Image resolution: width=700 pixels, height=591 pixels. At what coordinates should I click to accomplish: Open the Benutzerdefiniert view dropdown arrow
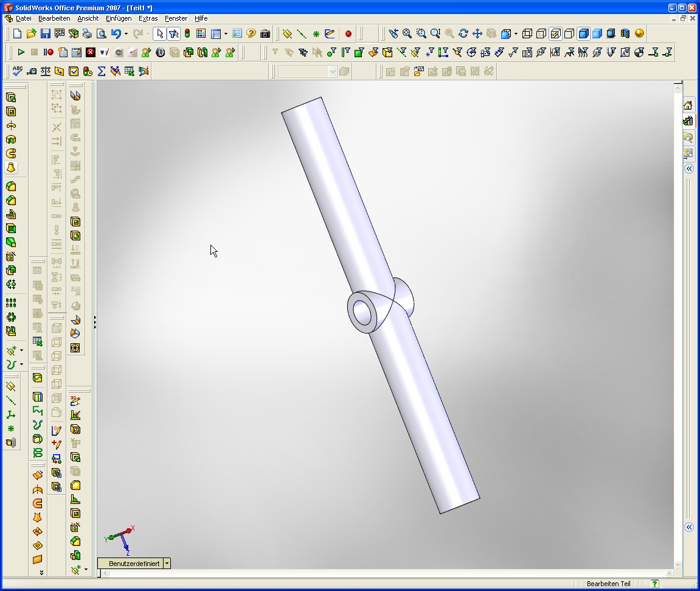coord(167,563)
